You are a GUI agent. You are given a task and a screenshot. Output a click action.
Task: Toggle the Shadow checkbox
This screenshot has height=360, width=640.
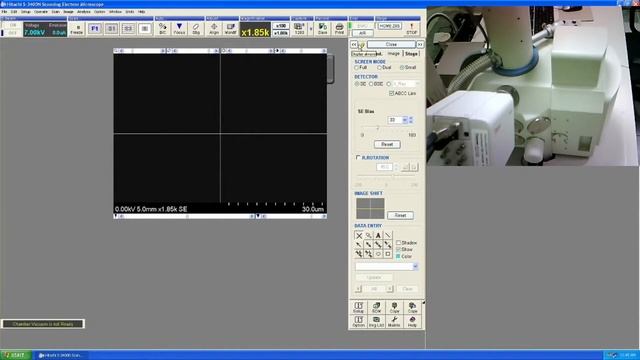(398, 243)
